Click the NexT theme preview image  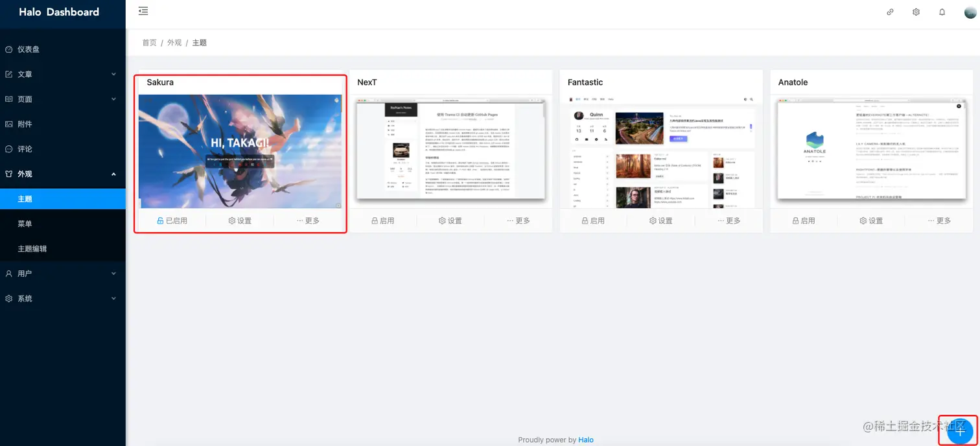450,152
